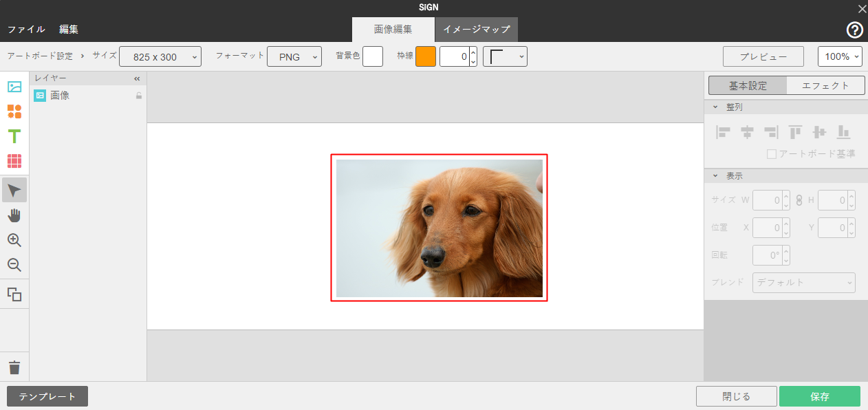
Task: Open the ファイル menu
Action: click(26, 30)
